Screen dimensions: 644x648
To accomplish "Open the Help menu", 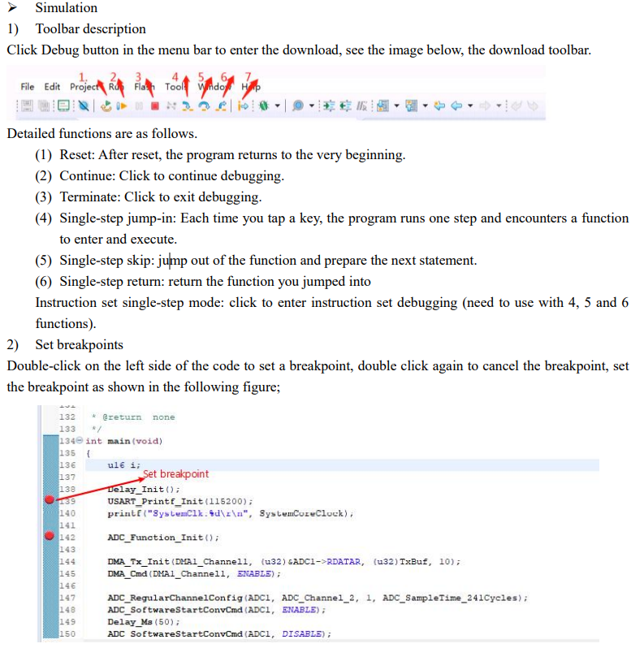I will [x=251, y=87].
